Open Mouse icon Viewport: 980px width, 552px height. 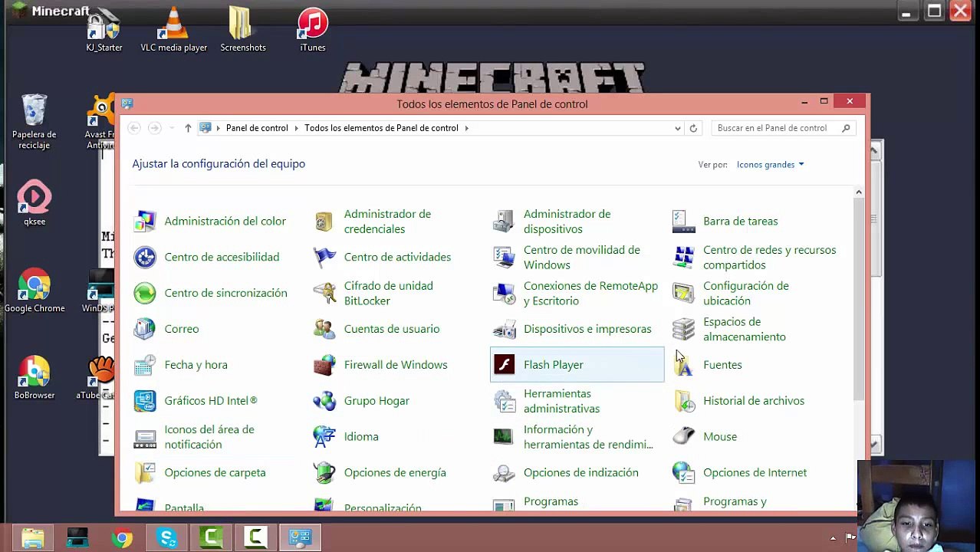pos(683,436)
